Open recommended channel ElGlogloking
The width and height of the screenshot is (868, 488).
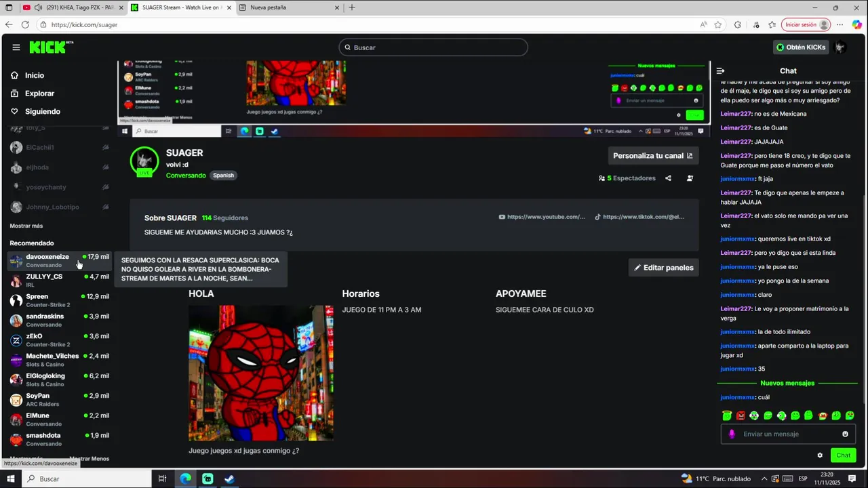coord(59,380)
